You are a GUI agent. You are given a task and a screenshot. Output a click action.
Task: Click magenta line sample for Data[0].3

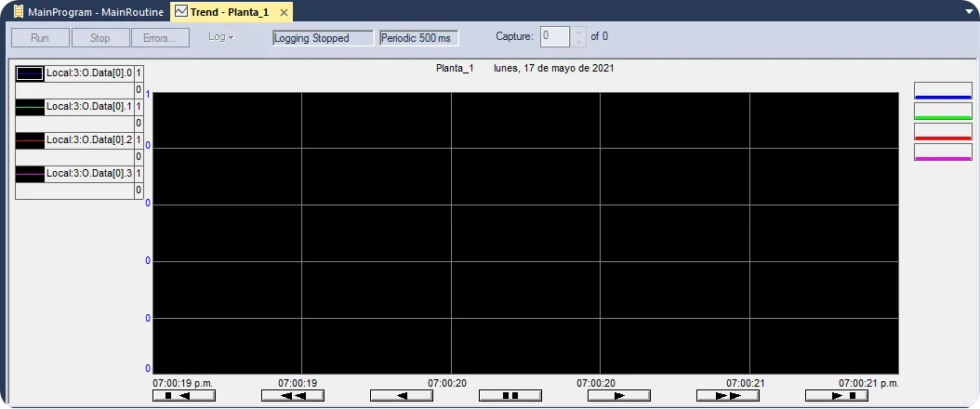pyautogui.click(x=31, y=174)
